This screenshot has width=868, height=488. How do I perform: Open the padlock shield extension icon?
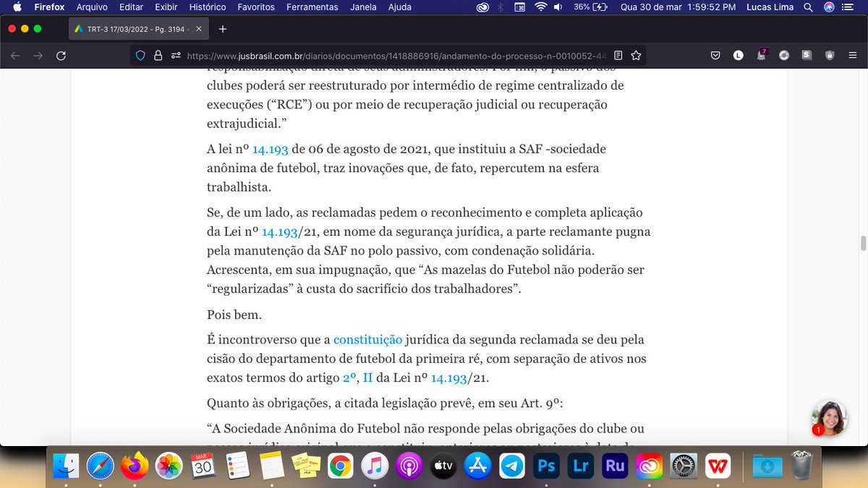tap(830, 56)
